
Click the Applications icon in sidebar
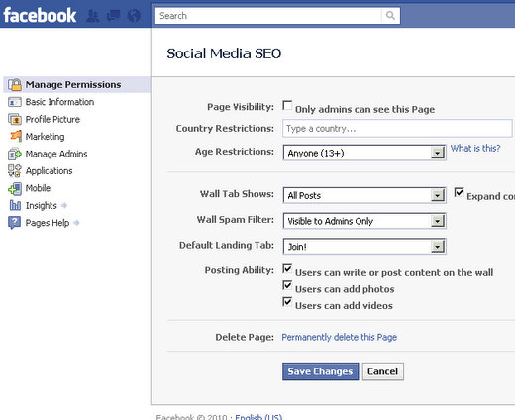click(x=15, y=171)
